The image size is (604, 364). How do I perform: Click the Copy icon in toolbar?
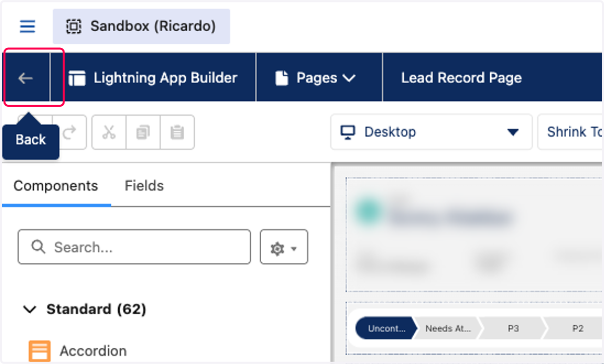(143, 132)
